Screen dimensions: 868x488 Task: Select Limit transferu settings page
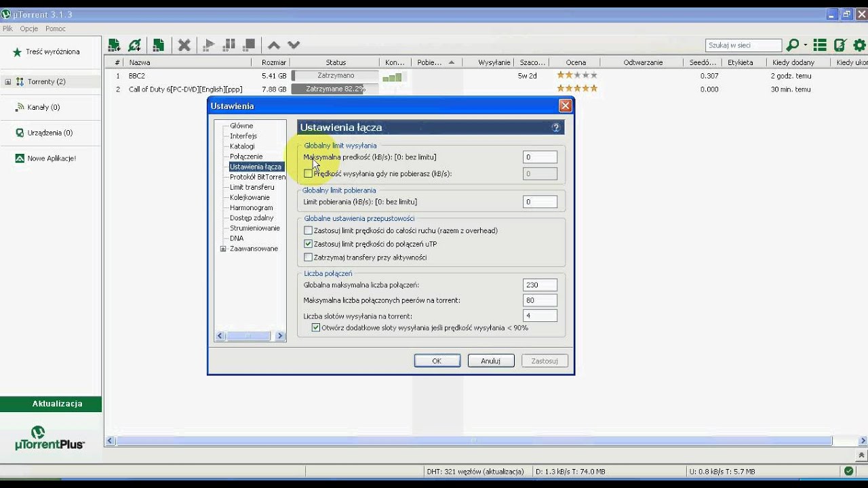[x=252, y=187]
